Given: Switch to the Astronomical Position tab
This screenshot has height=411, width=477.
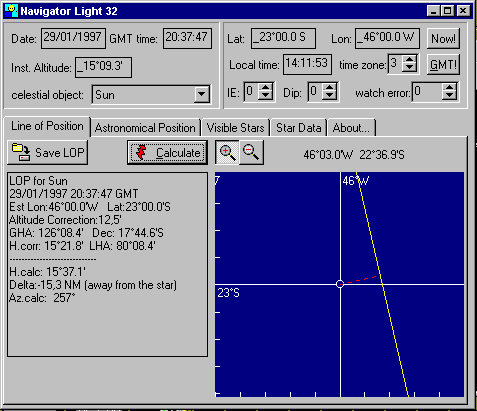Looking at the screenshot, I should (x=145, y=128).
